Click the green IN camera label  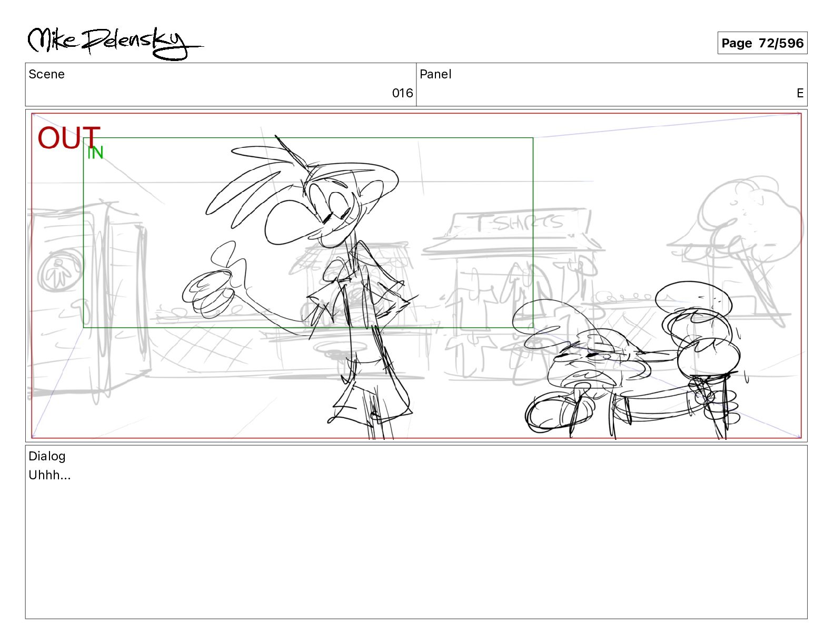pyautogui.click(x=95, y=153)
